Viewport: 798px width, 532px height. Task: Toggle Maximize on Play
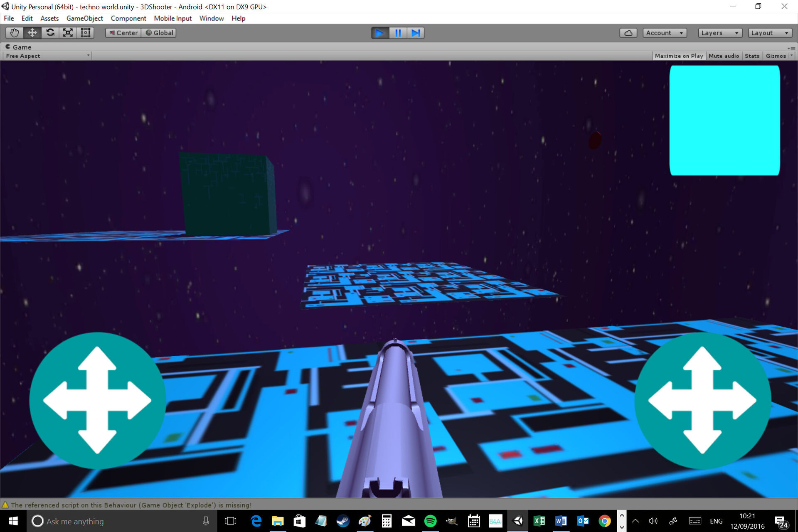tap(678, 56)
